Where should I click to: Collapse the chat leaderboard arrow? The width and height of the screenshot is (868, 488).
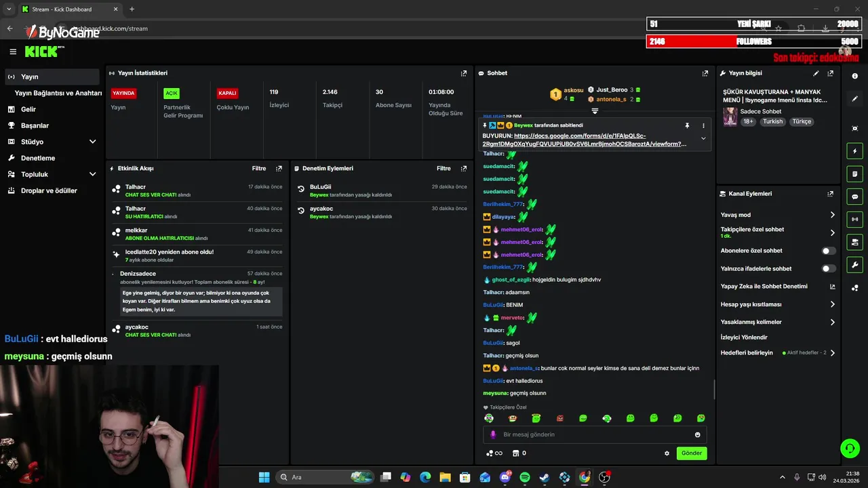click(x=595, y=110)
